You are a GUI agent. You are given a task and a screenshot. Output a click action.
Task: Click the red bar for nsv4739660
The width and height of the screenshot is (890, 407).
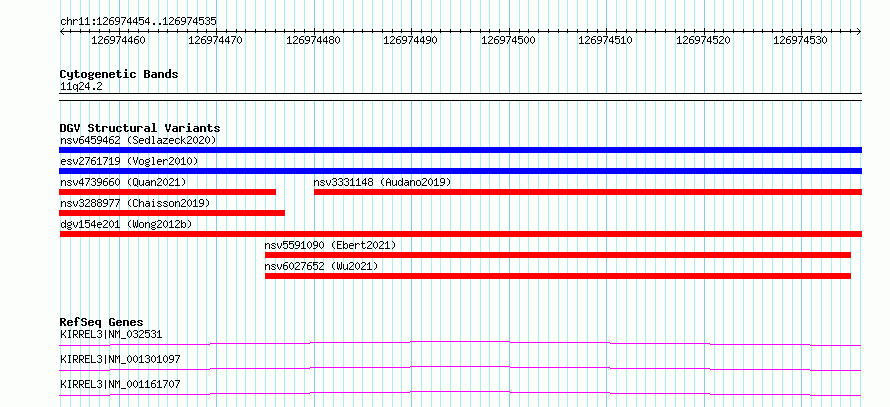tap(167, 192)
